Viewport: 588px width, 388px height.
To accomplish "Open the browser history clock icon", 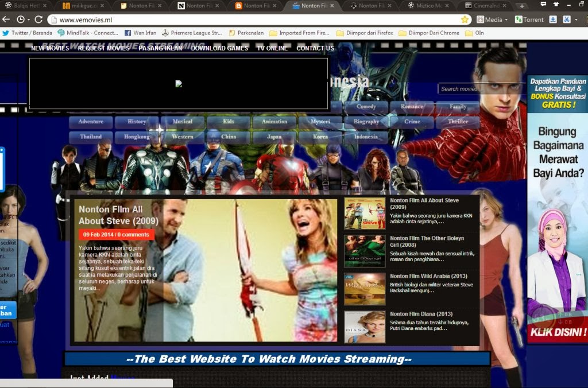I will pyautogui.click(x=21, y=20).
